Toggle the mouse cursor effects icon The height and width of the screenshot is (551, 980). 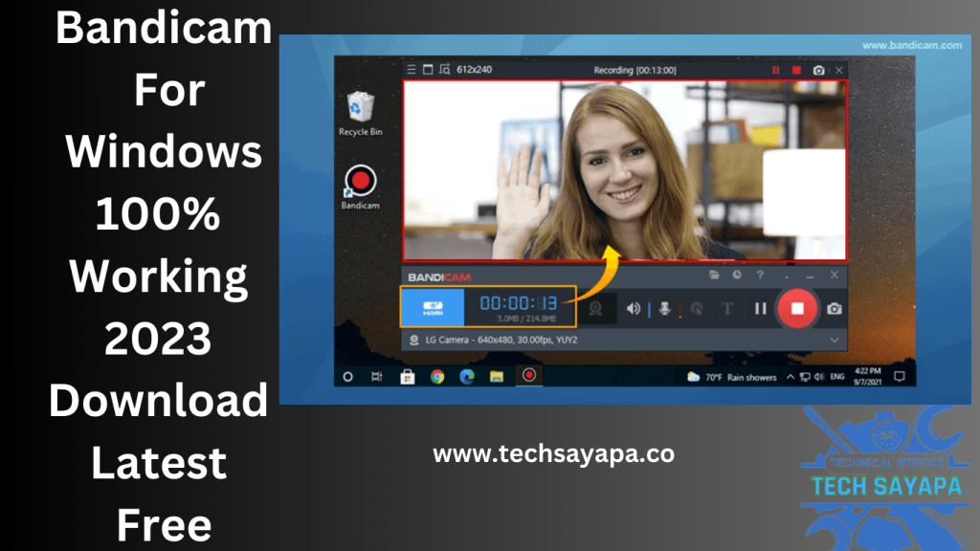click(697, 309)
